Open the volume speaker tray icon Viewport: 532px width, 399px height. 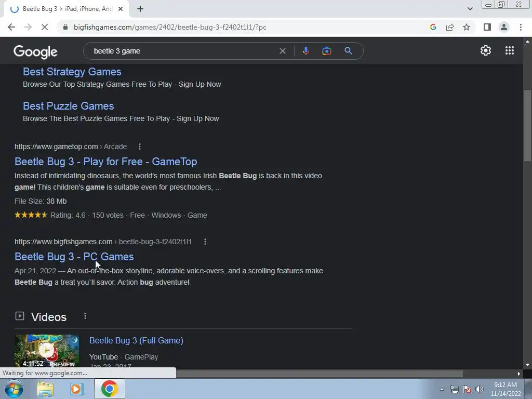click(x=480, y=389)
